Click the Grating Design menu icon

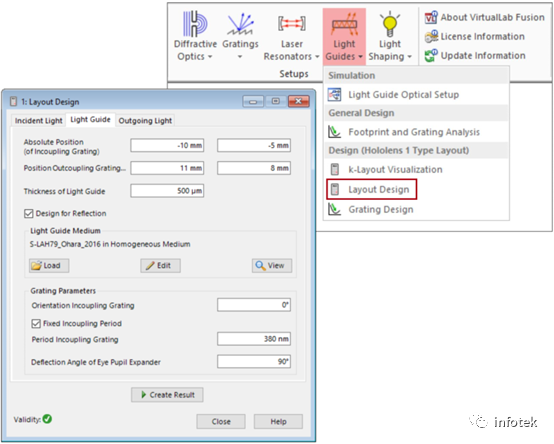(334, 209)
